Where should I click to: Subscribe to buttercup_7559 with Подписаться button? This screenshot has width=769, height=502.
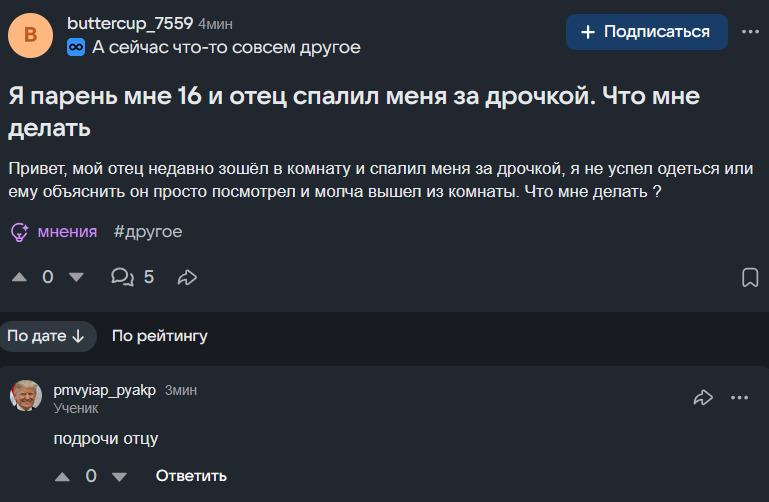(x=646, y=32)
